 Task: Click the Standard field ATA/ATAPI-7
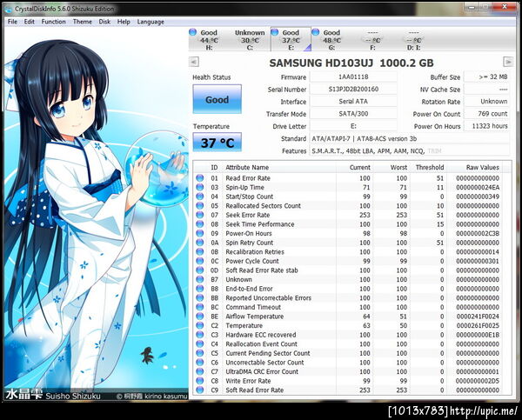[x=410, y=138]
